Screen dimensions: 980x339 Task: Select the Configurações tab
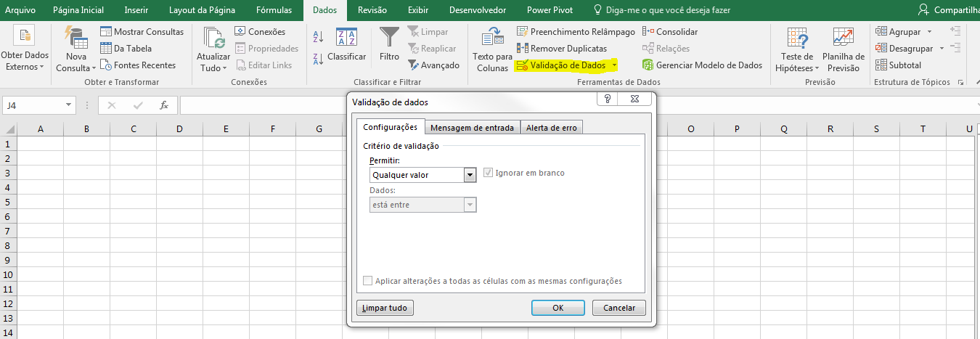(x=391, y=127)
